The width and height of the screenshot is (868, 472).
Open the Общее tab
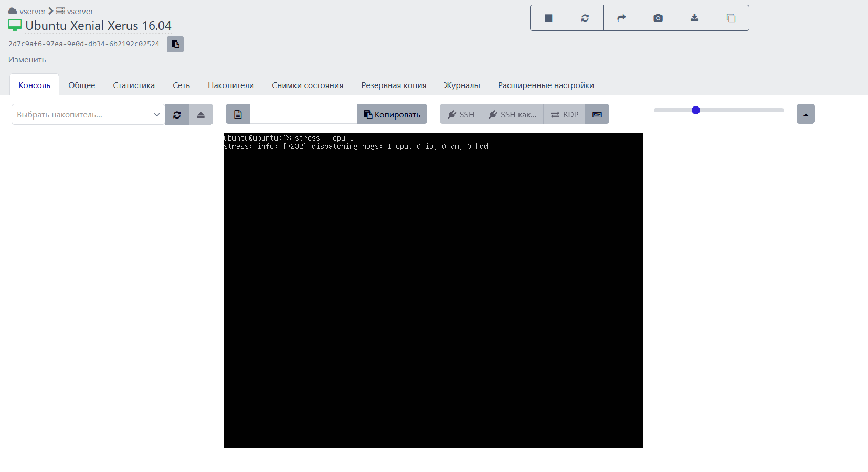coord(82,85)
